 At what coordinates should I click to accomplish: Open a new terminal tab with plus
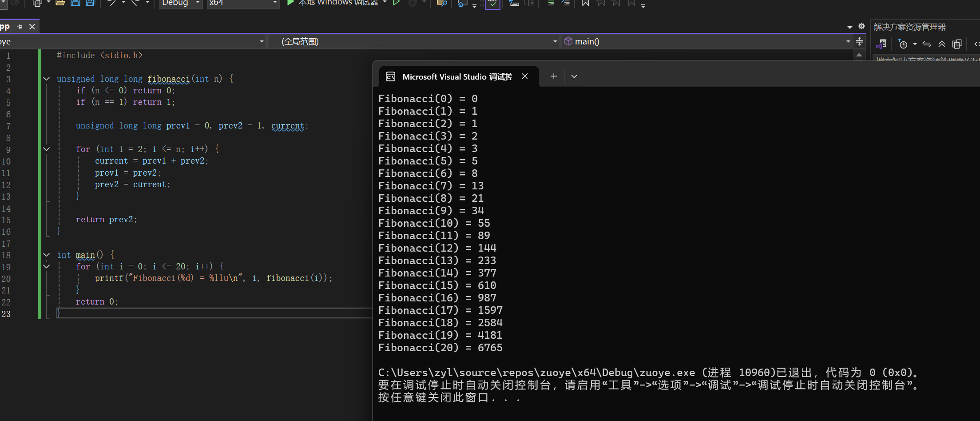pos(554,76)
